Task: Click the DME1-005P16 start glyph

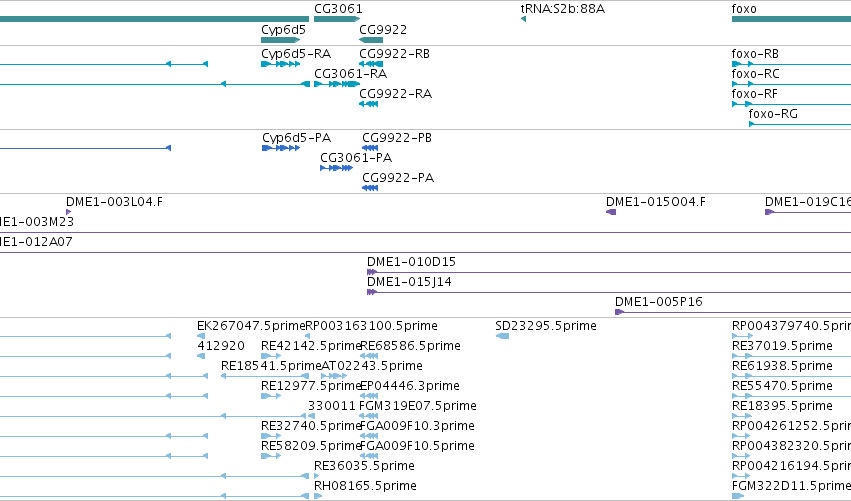Action: coord(619,312)
